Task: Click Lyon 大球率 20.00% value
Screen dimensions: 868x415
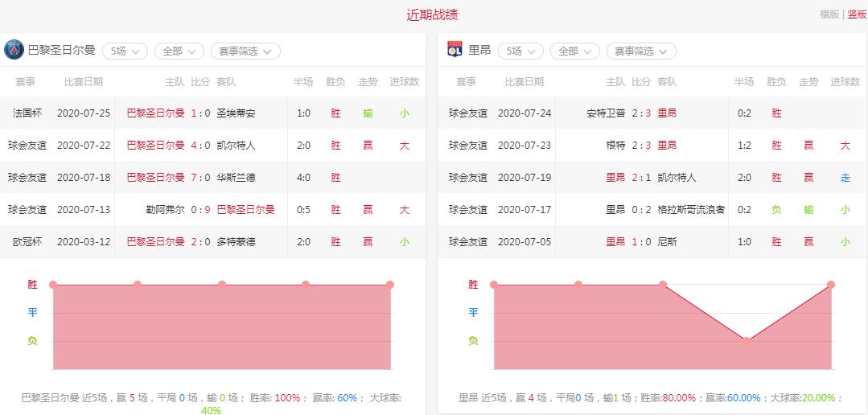Action: click(x=818, y=398)
